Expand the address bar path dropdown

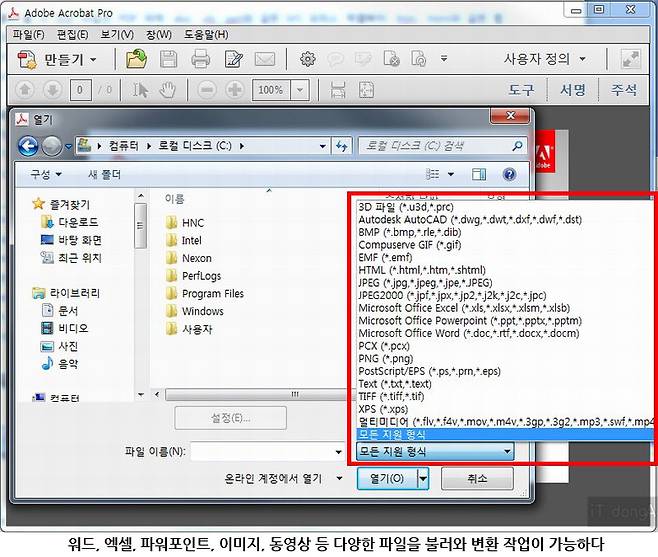click(x=322, y=146)
